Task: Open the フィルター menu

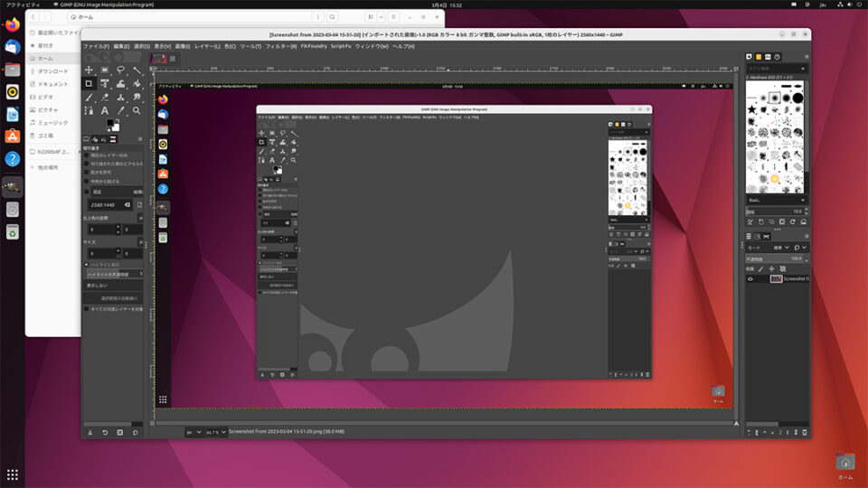Action: pos(281,46)
